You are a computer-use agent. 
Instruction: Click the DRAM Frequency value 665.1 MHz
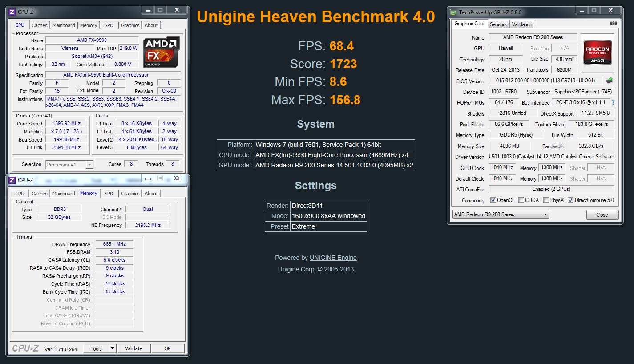pyautogui.click(x=114, y=244)
